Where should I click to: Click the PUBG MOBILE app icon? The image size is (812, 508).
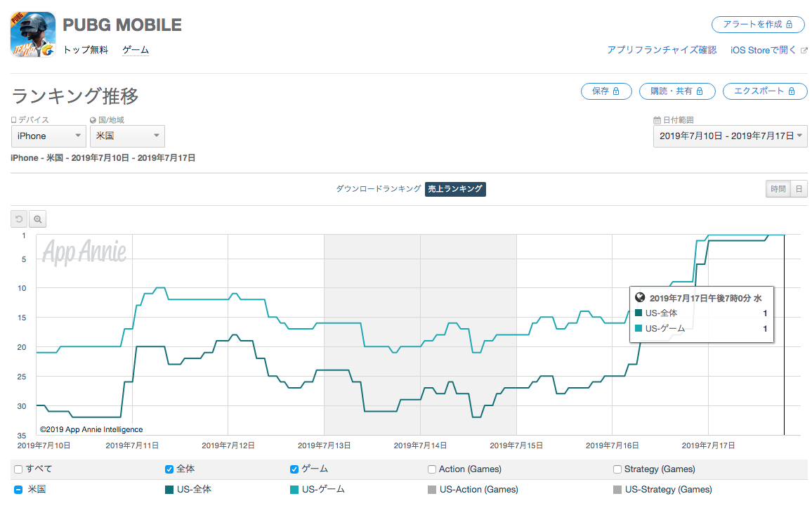tap(33, 34)
